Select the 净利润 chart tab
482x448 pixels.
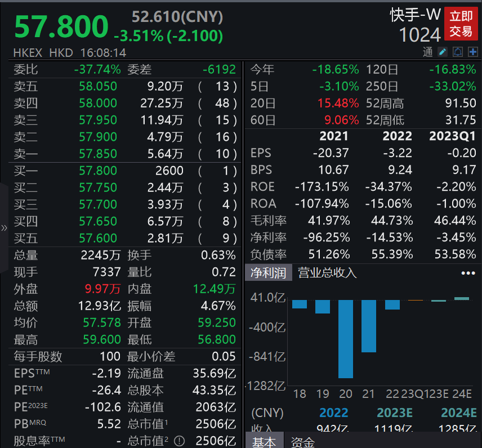269,273
